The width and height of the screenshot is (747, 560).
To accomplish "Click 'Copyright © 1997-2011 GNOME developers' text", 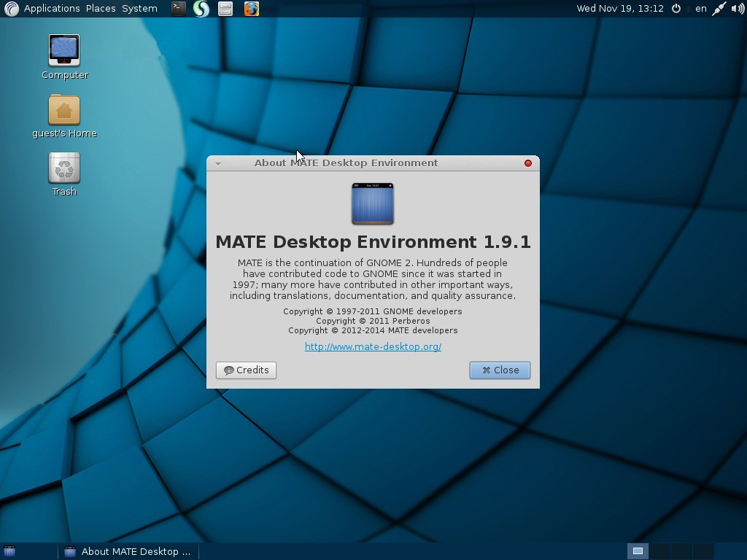I will click(373, 311).
